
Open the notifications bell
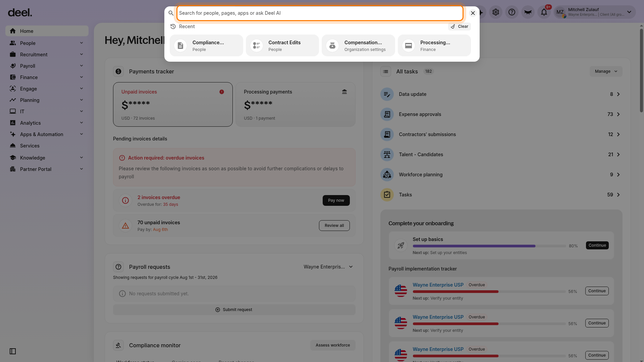point(544,12)
